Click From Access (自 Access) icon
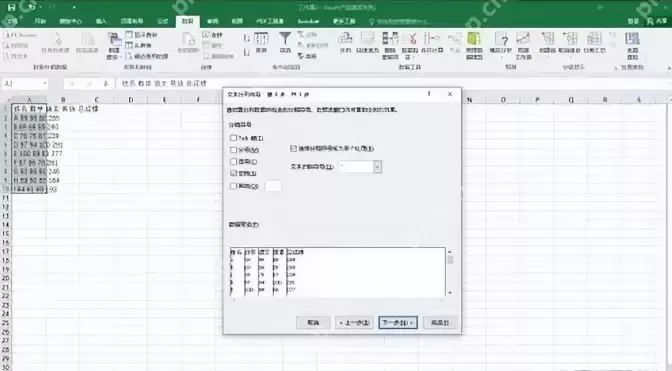Viewport: 672px width, 371px height. (x=20, y=35)
